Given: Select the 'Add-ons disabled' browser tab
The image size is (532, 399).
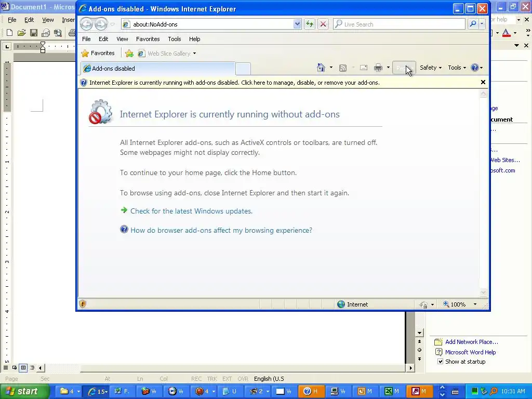Looking at the screenshot, I should pos(158,69).
